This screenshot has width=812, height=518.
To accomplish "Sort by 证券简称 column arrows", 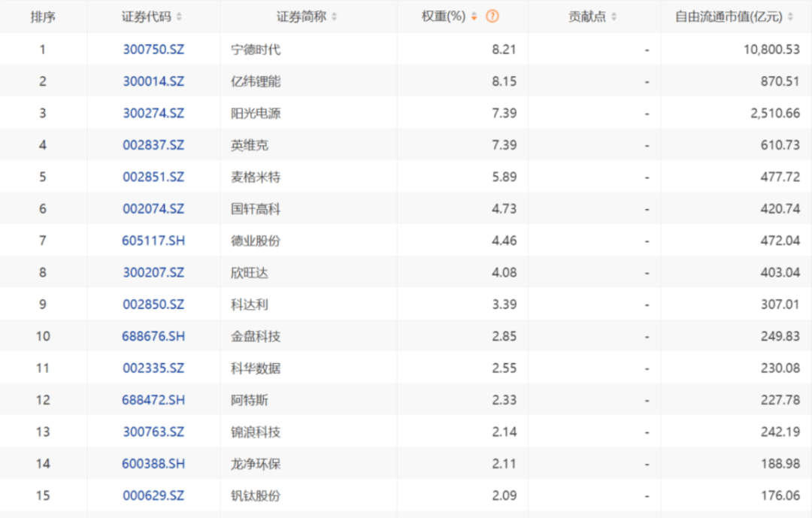I will pyautogui.click(x=334, y=17).
